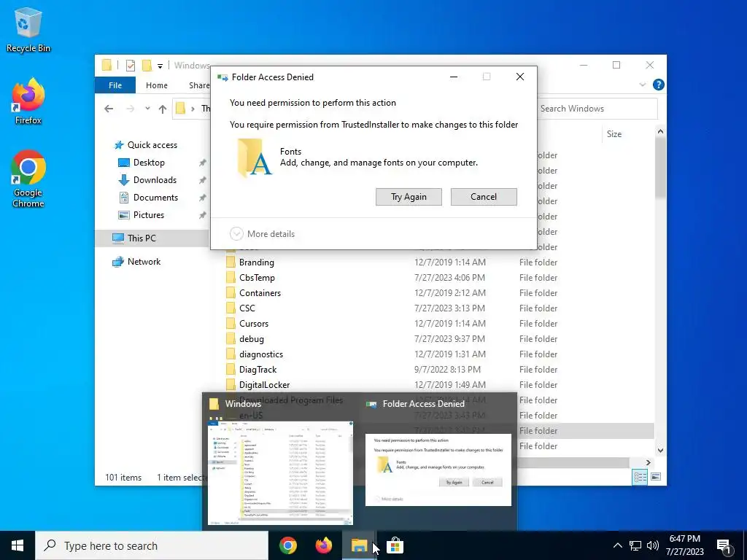This screenshot has height=560, width=747.
Task: Open volume control tray icon
Action: click(x=653, y=545)
